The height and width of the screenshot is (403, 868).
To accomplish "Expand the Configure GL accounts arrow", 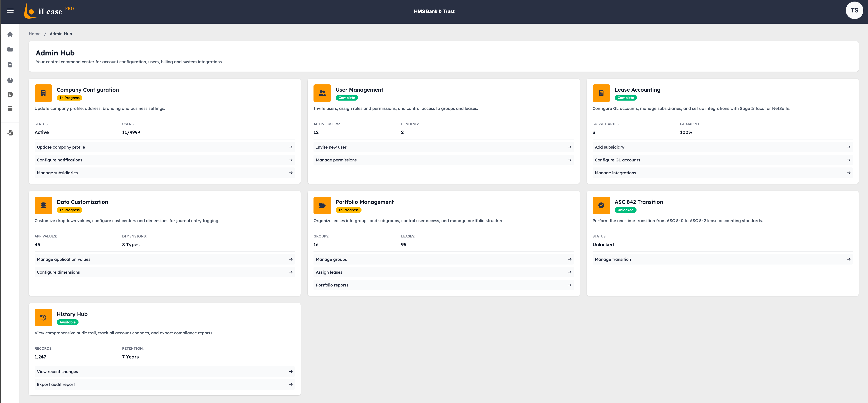I will (849, 160).
